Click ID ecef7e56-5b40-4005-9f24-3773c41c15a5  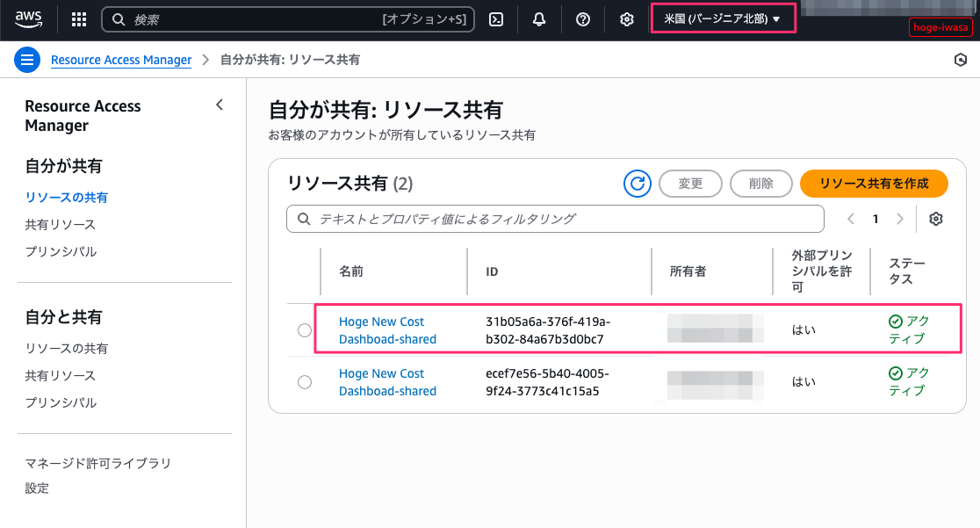547,382
